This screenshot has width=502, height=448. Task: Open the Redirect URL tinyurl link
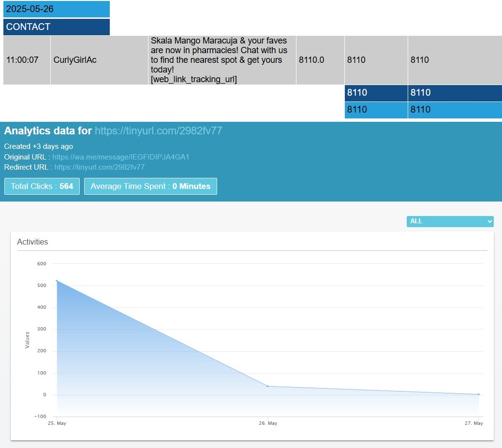pyautogui.click(x=99, y=167)
